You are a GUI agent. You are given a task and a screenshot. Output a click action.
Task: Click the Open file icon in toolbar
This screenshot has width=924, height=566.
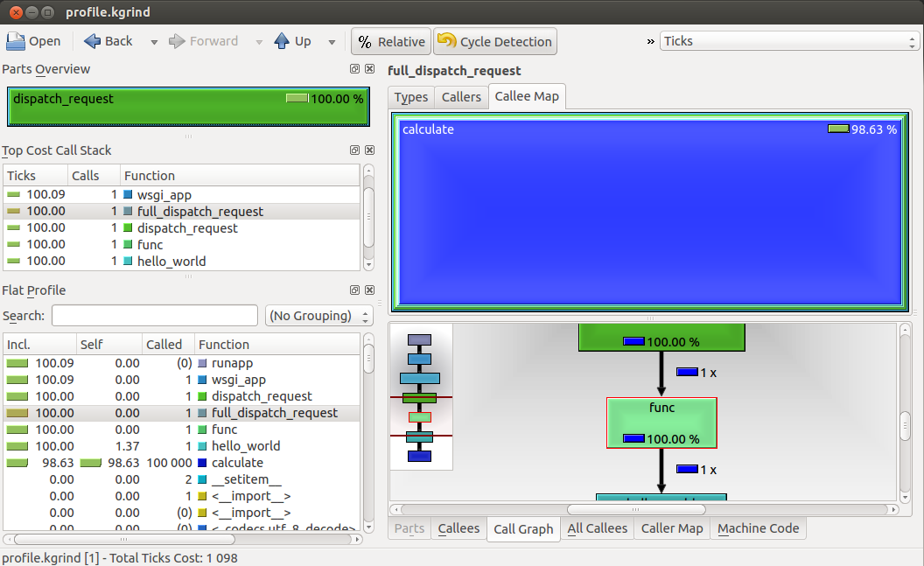click(x=17, y=41)
